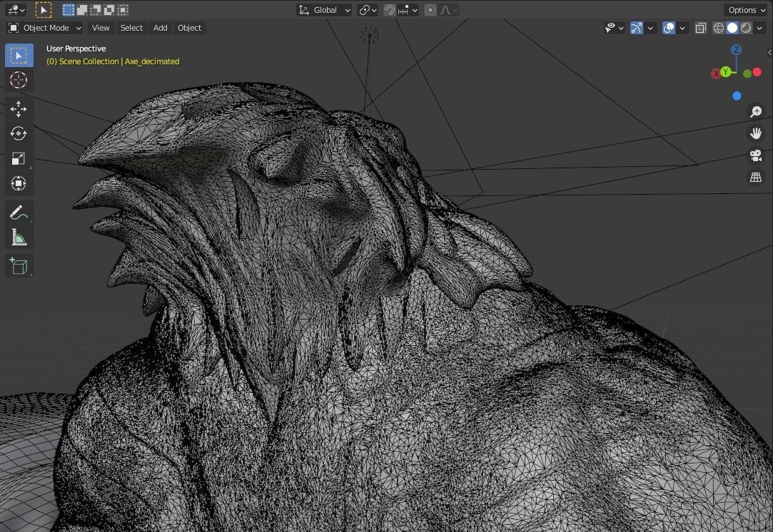Open the snapping options dropdown
The image size is (773, 532).
(x=408, y=10)
